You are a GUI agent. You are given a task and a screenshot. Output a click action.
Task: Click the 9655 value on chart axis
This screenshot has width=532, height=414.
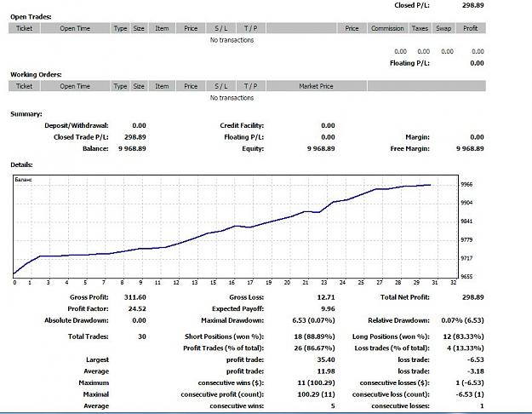[x=466, y=277]
